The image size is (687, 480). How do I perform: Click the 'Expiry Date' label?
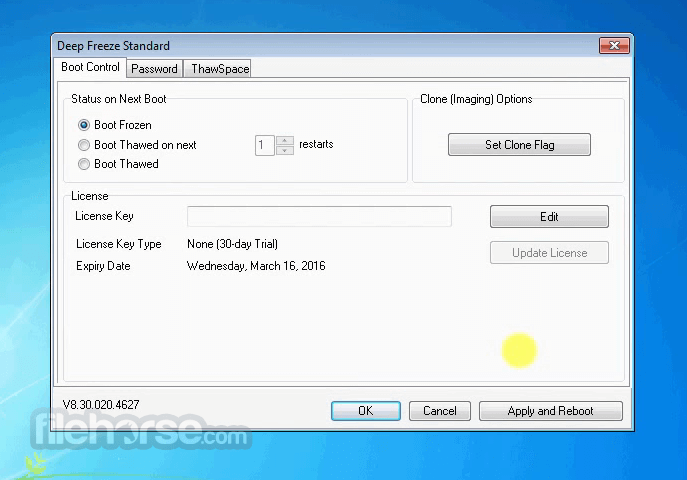click(x=103, y=266)
